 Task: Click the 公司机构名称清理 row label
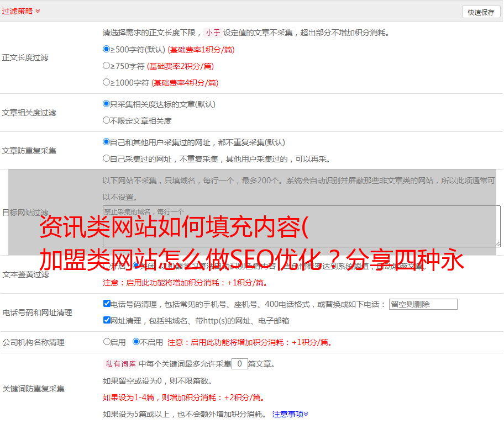point(33,342)
